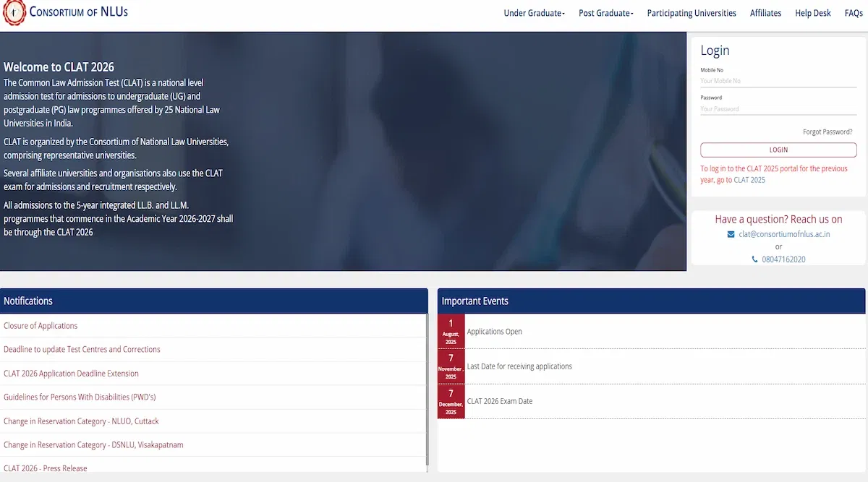Open the Closure of Applications notification
The image size is (868, 482).
pyautogui.click(x=41, y=326)
